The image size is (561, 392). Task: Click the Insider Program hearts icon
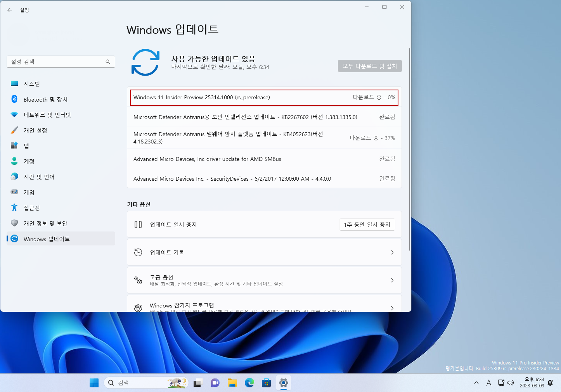click(138, 308)
